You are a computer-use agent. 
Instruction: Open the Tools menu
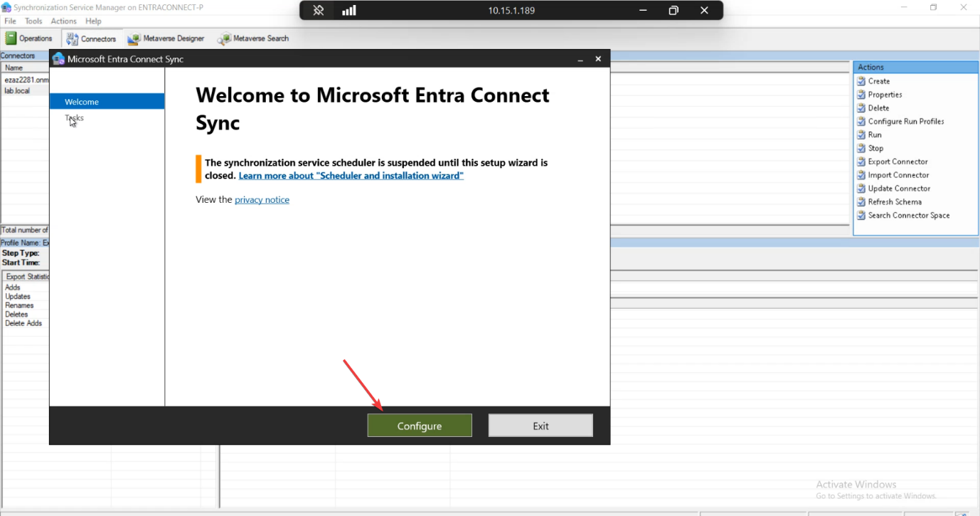33,21
